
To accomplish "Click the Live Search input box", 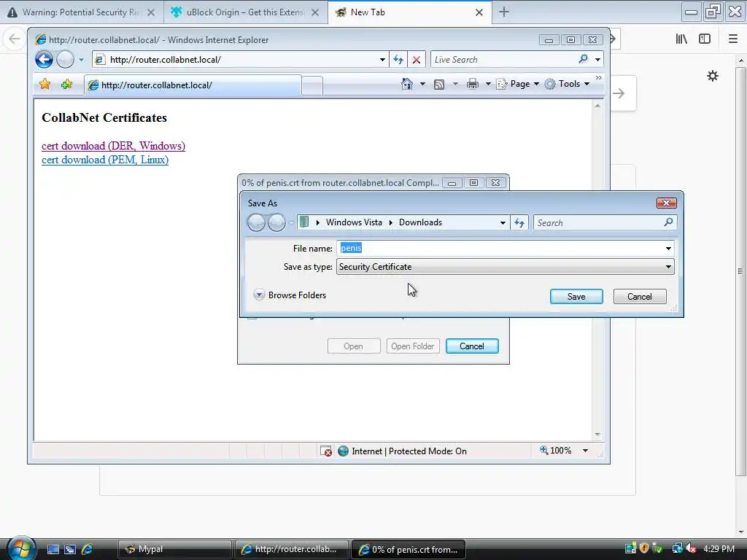I will (503, 60).
